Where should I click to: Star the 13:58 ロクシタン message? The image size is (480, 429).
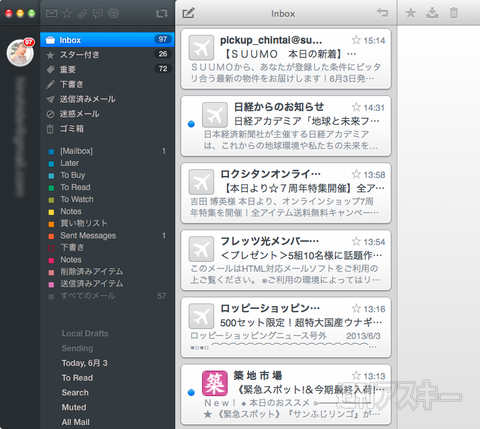[356, 174]
